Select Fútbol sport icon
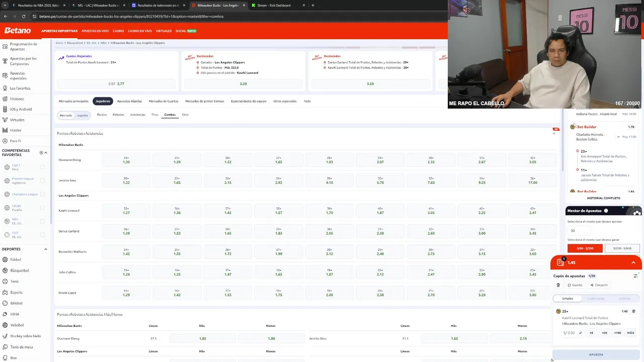The width and height of the screenshot is (644, 362). coord(5,259)
